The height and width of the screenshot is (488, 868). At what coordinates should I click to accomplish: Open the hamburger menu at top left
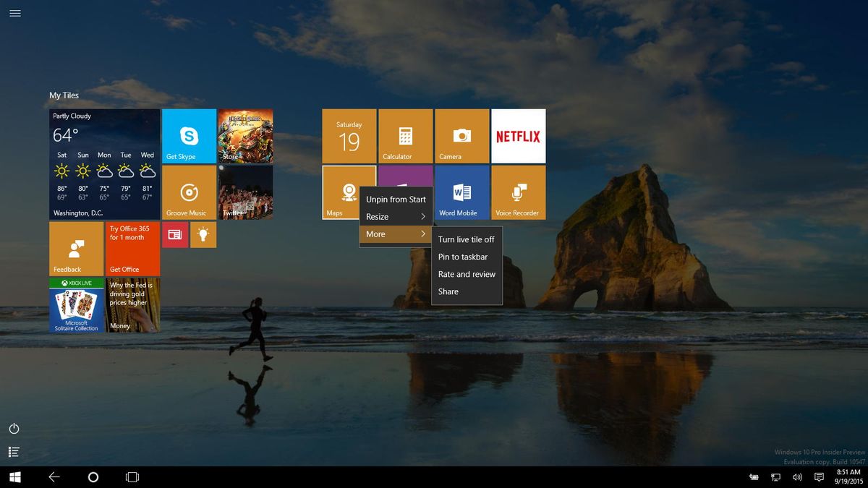14,13
